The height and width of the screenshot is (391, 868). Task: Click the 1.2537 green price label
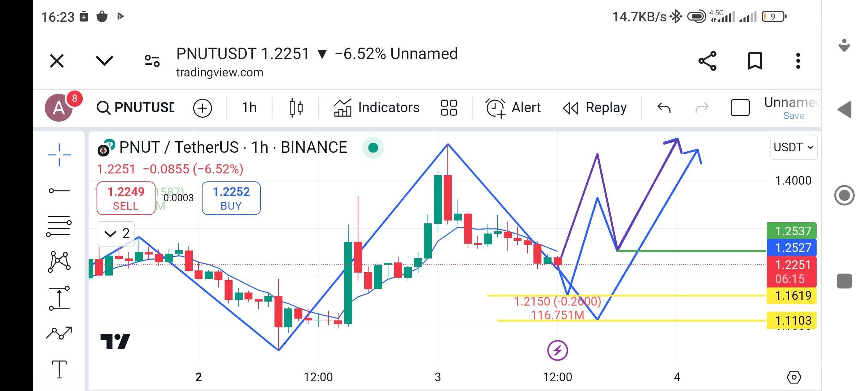(791, 231)
